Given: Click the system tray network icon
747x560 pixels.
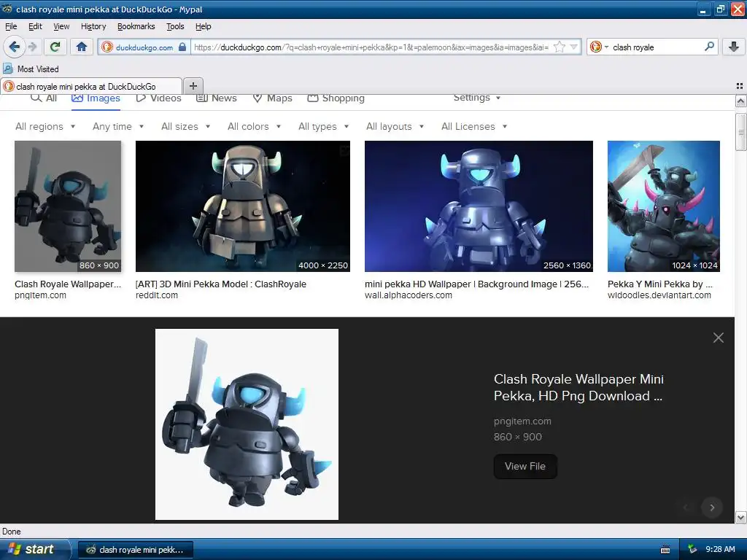Looking at the screenshot, I should [692, 549].
